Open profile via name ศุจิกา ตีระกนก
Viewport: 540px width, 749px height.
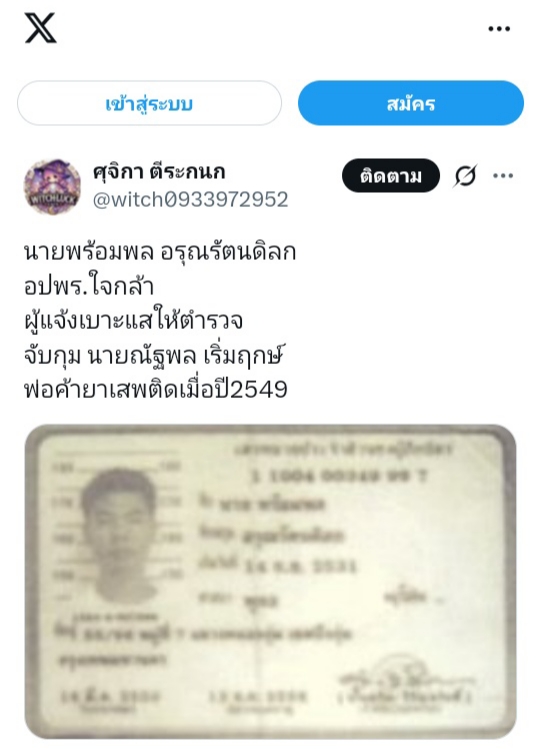(x=159, y=172)
